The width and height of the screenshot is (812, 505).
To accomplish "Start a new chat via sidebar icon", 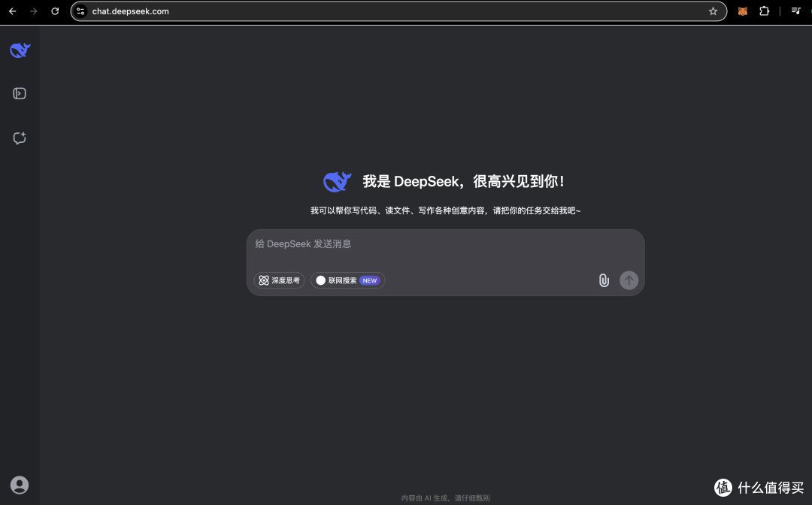I will (19, 138).
